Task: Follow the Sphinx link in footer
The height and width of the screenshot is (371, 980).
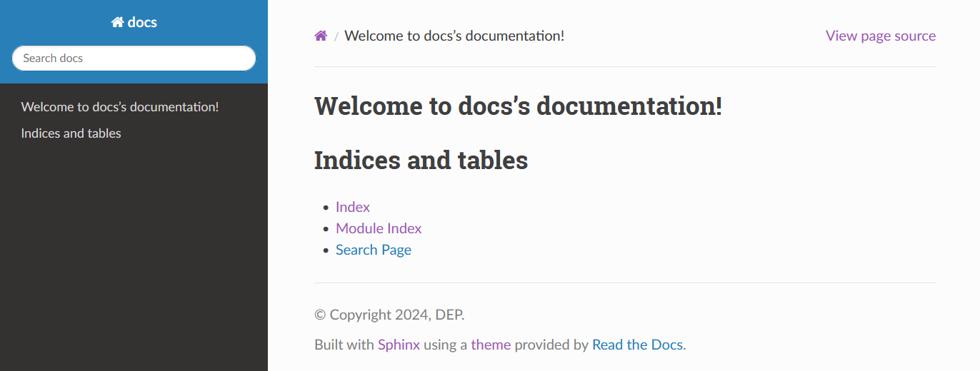Action: click(399, 345)
